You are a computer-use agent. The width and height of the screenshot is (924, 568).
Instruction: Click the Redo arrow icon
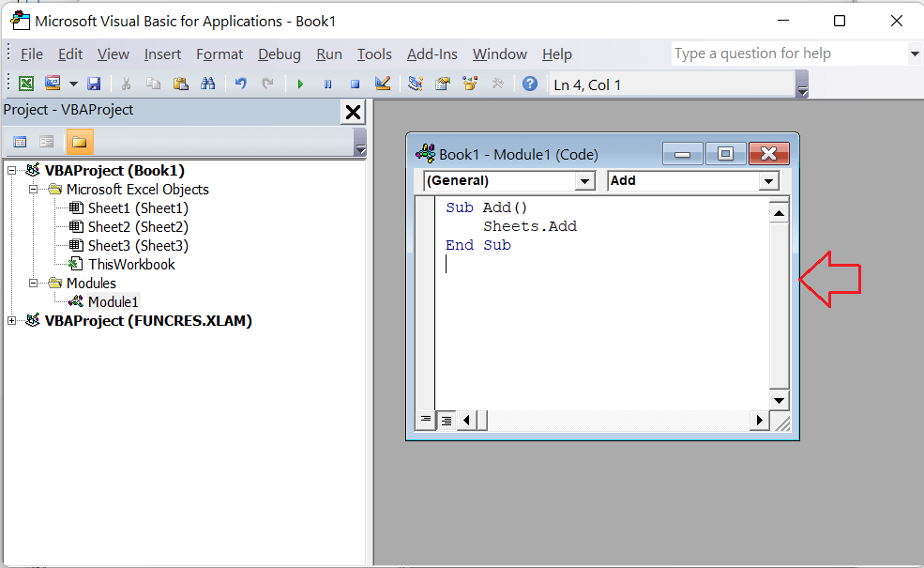click(x=267, y=84)
